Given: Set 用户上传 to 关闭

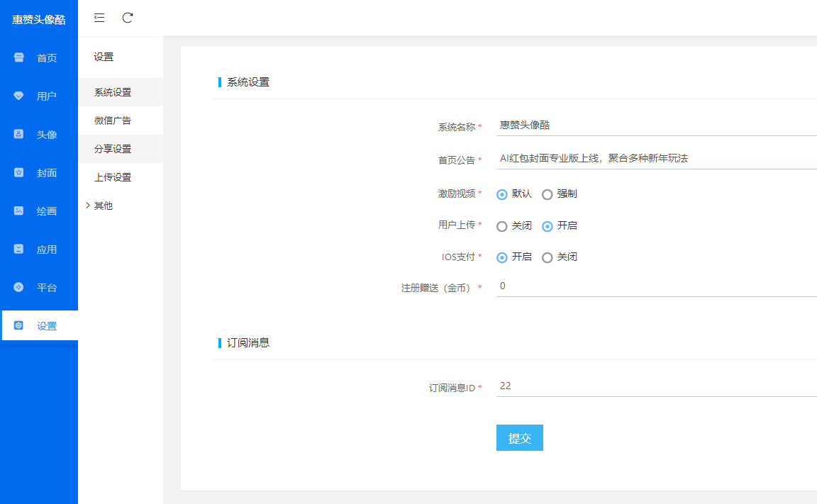Looking at the screenshot, I should [x=502, y=227].
